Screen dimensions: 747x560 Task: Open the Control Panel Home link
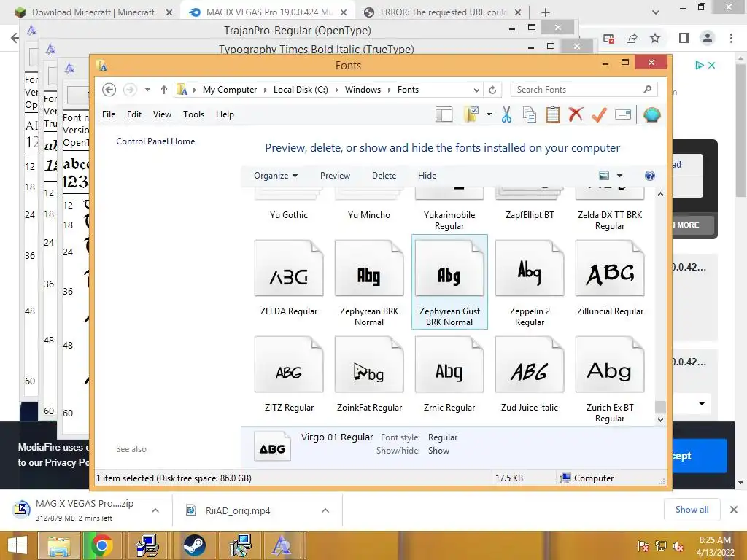coord(155,141)
